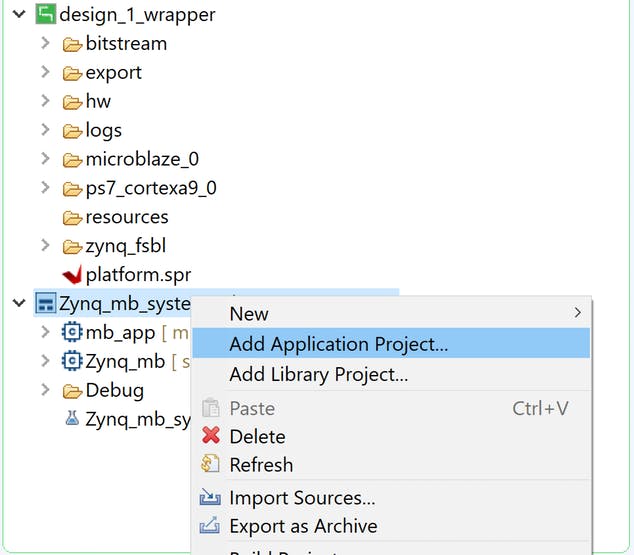Click the mb_app chip icon

click(71, 332)
